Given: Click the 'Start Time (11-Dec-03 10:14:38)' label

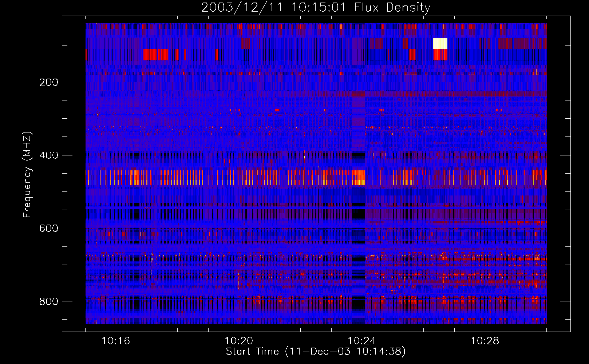Looking at the screenshot, I should (316, 352).
